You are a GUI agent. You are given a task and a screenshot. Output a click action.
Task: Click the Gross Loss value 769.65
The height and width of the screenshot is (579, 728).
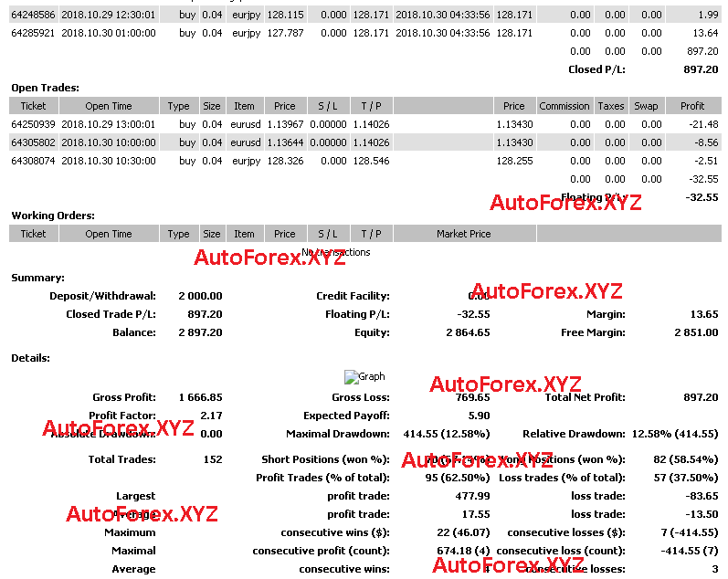[472, 397]
